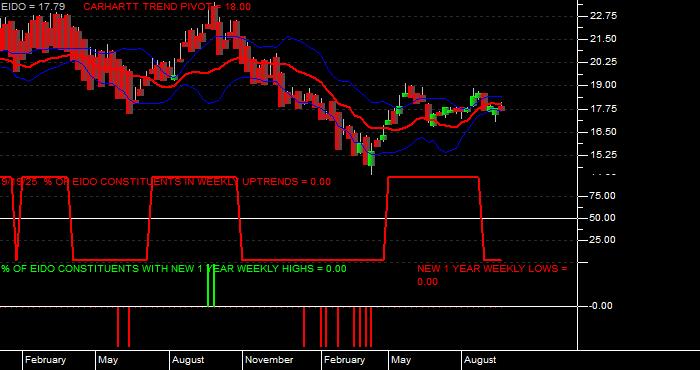Image resolution: width=700 pixels, height=370 pixels.
Task: Click the 21.50 price axis value
Action: pyautogui.click(x=603, y=39)
